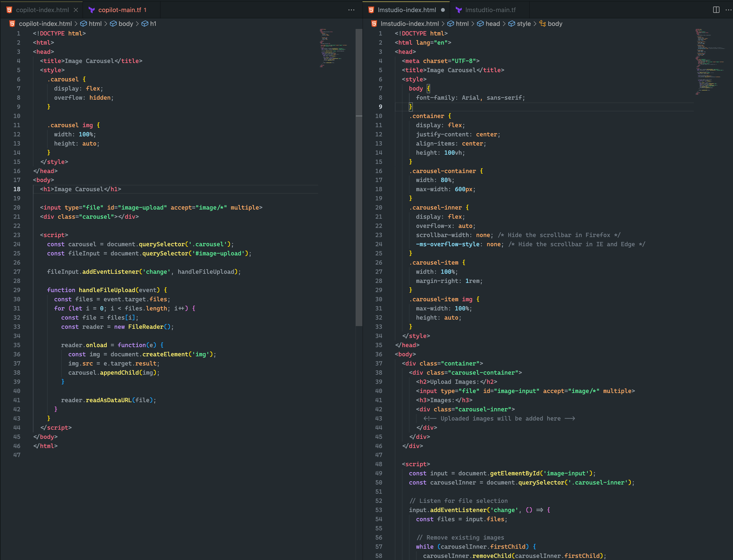Switch to the lmstudtio-main.tf tab

(490, 10)
